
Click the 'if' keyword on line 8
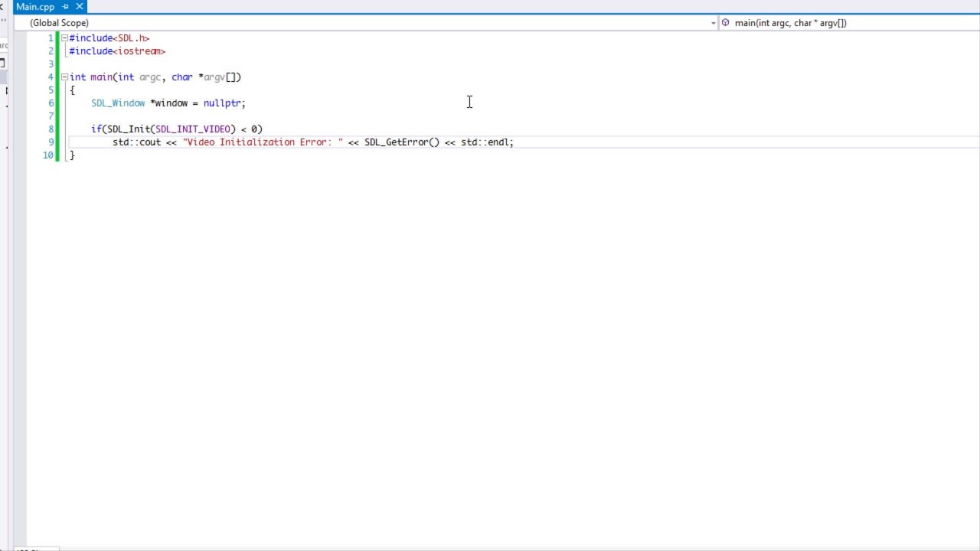pos(96,129)
